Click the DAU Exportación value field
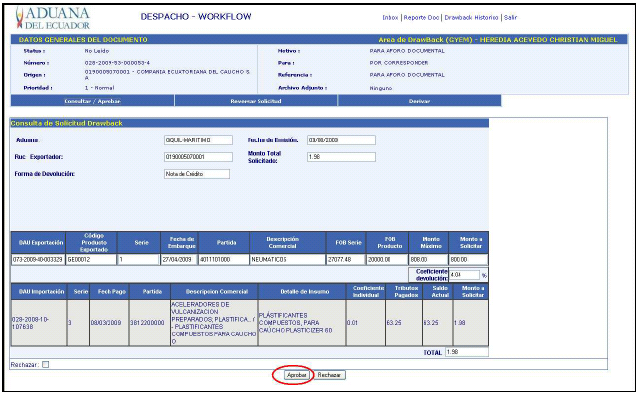Viewport: 640px width, 394px height. coord(38,260)
